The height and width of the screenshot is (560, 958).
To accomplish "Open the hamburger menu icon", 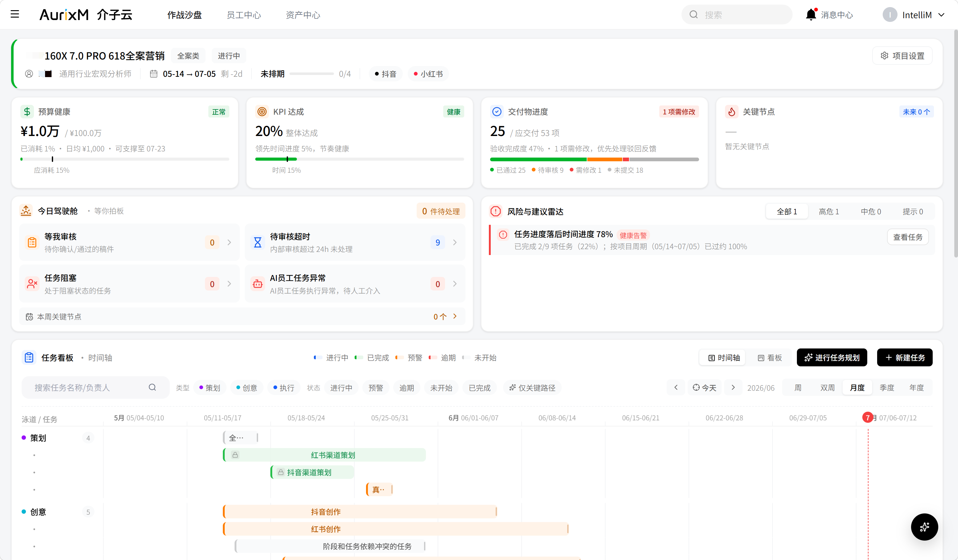I will (x=15, y=14).
